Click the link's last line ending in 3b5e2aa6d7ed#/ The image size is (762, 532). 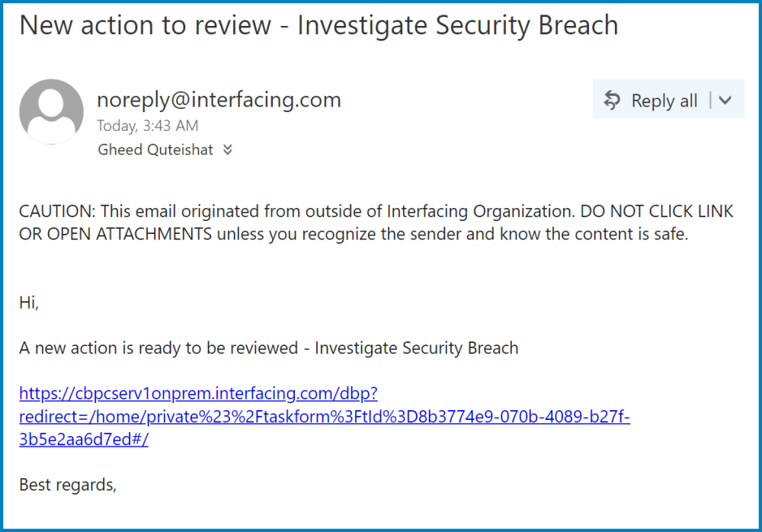click(x=84, y=440)
